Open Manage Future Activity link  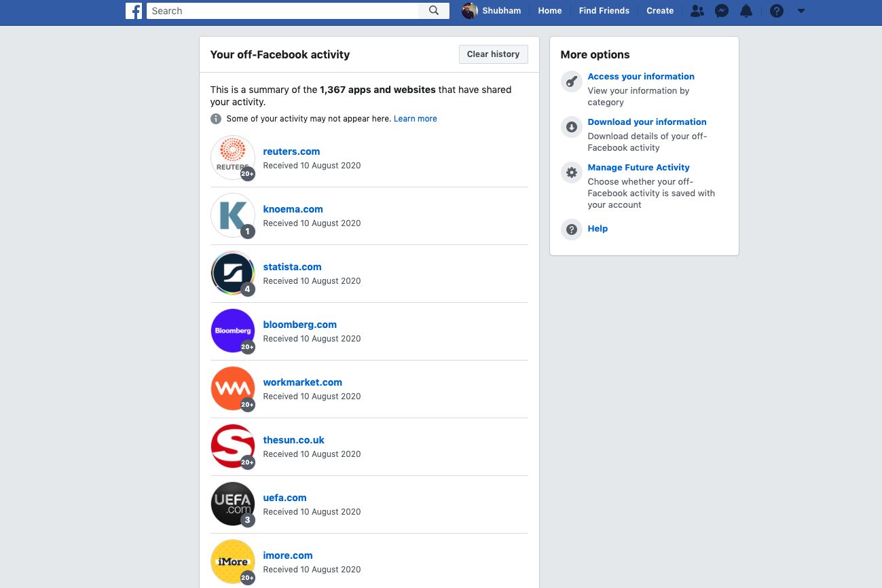coord(638,168)
